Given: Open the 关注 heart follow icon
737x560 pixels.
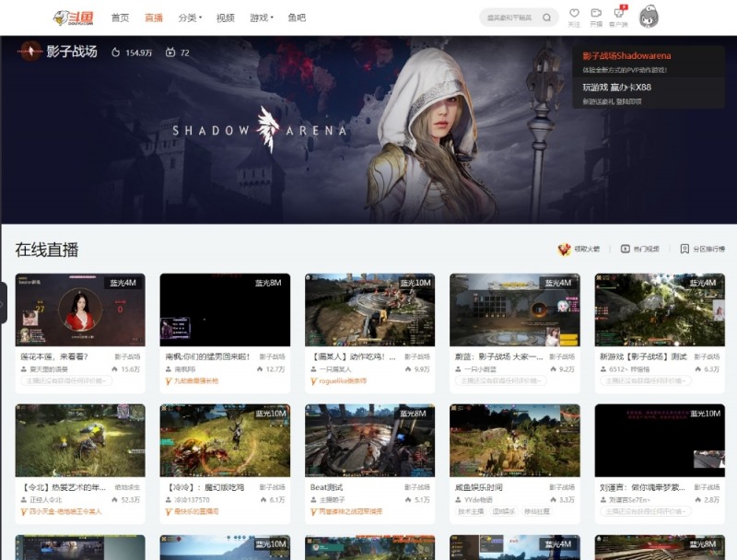Looking at the screenshot, I should pos(574,17).
